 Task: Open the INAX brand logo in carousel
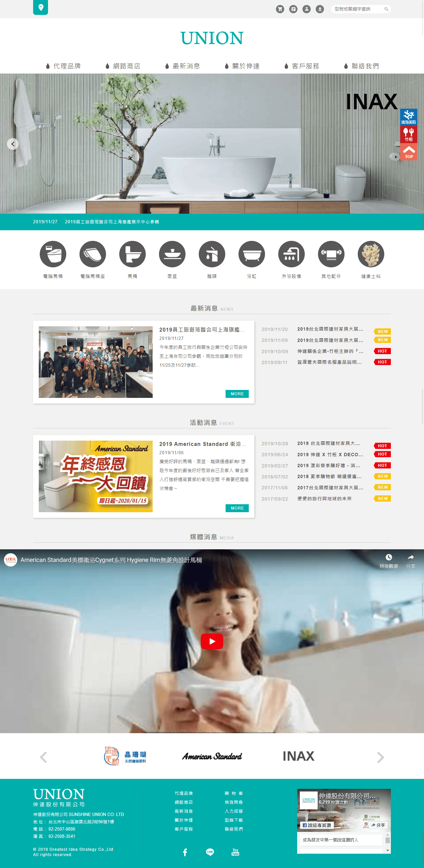click(298, 756)
